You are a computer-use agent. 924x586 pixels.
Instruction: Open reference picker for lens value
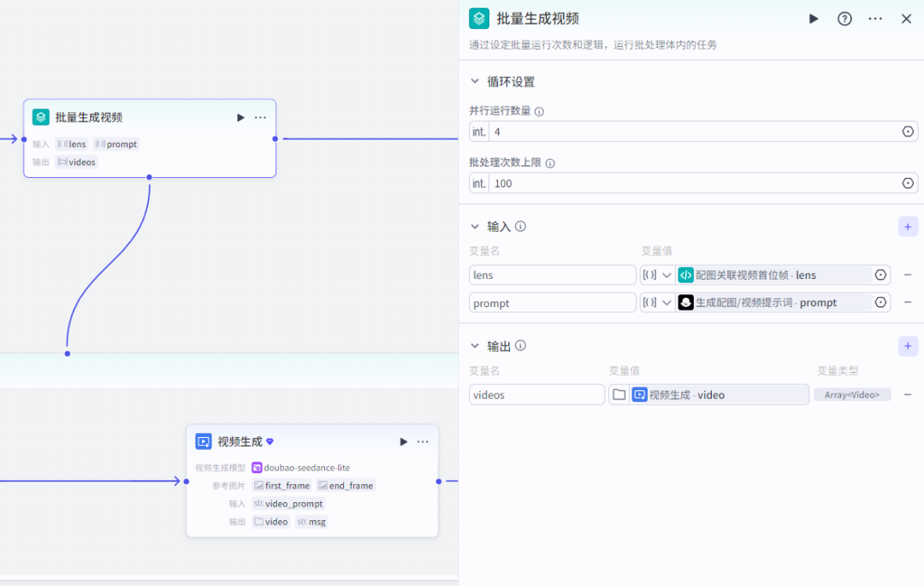[880, 275]
